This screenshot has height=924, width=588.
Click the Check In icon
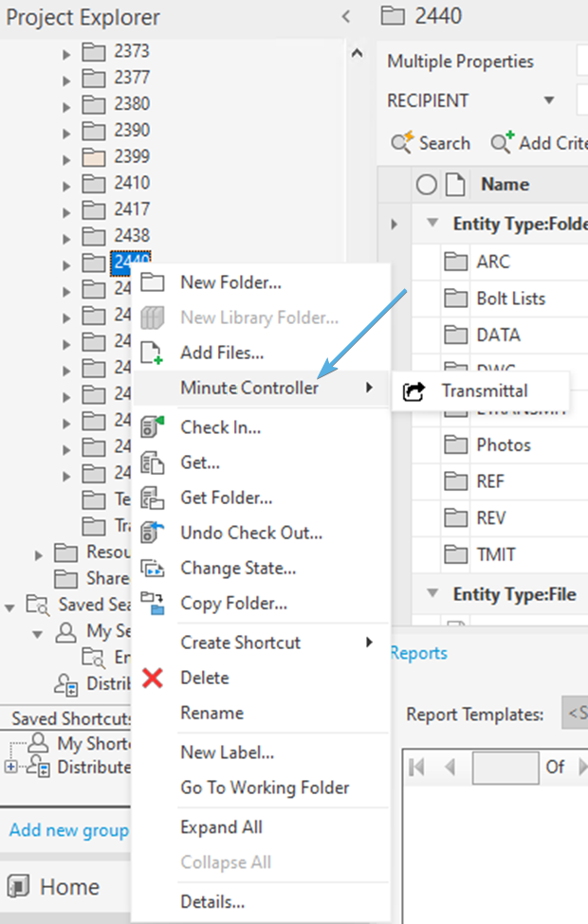(153, 427)
